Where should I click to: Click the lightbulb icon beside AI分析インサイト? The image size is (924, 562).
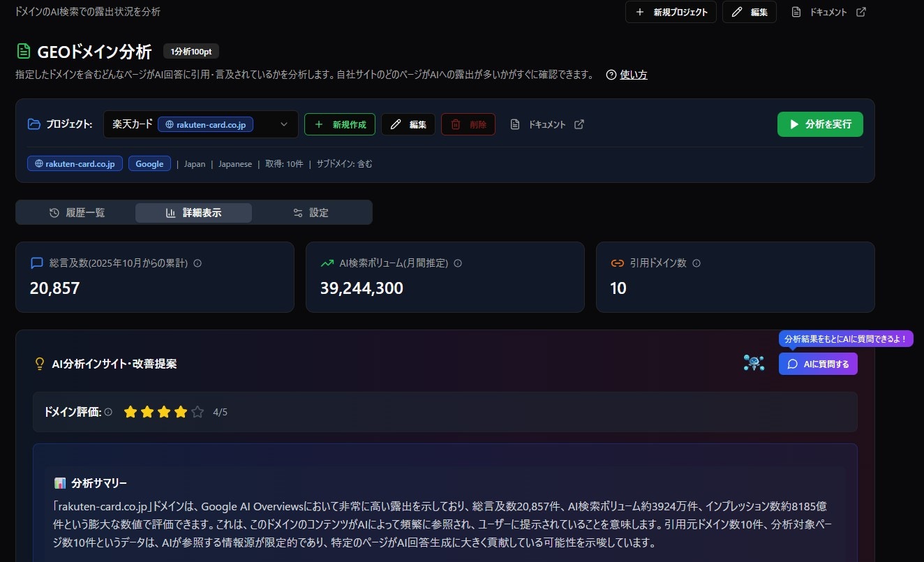tap(40, 364)
